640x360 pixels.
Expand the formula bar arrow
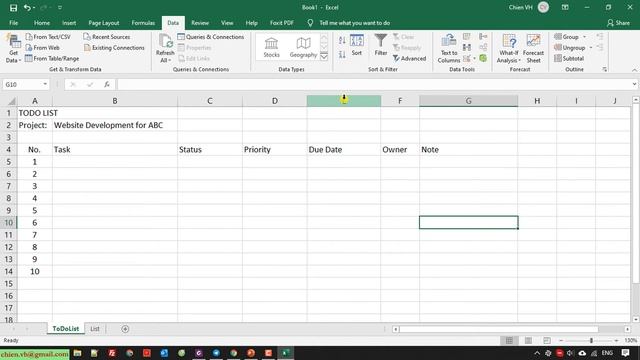click(634, 84)
